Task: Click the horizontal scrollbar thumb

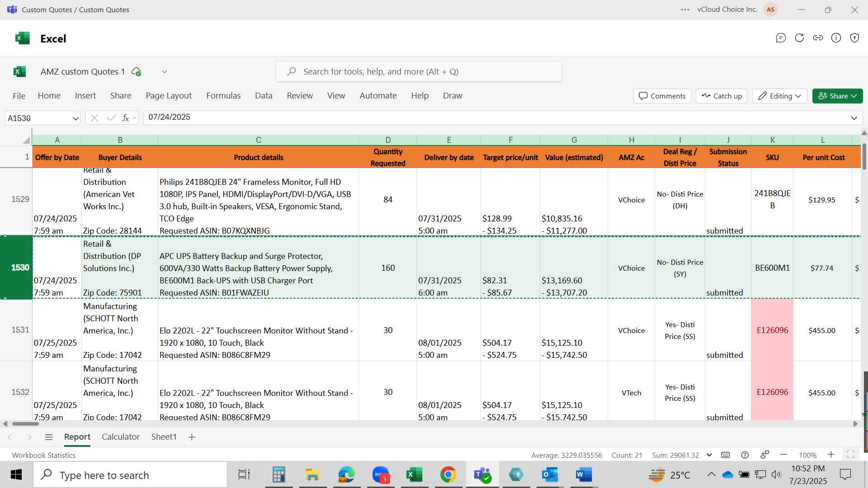Action: [x=25, y=424]
